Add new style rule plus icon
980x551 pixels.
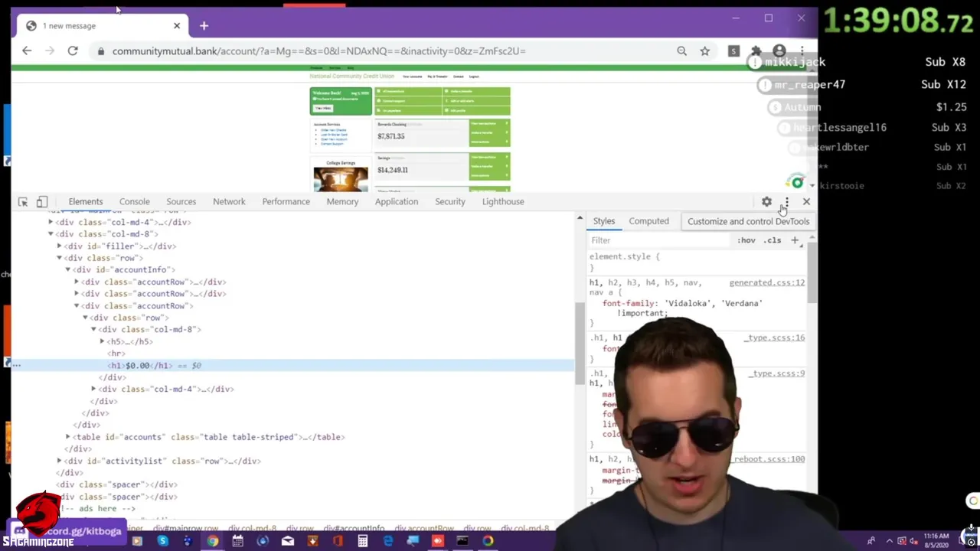(x=795, y=240)
